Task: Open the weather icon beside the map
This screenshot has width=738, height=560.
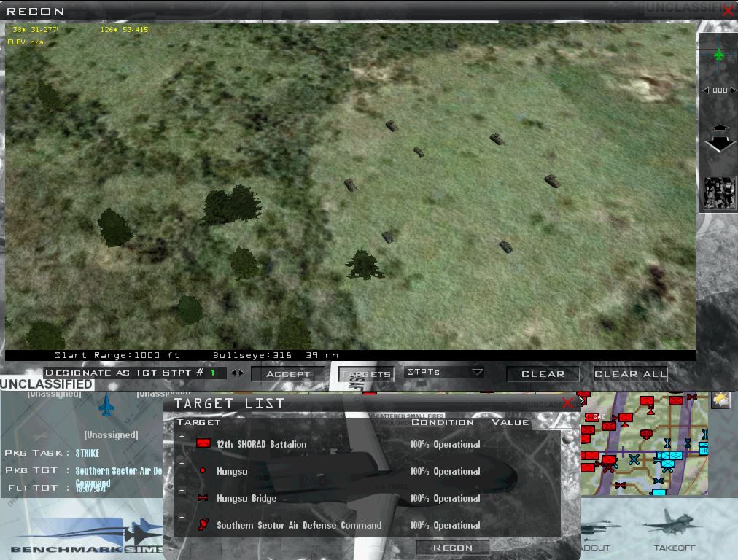Action: (x=720, y=400)
